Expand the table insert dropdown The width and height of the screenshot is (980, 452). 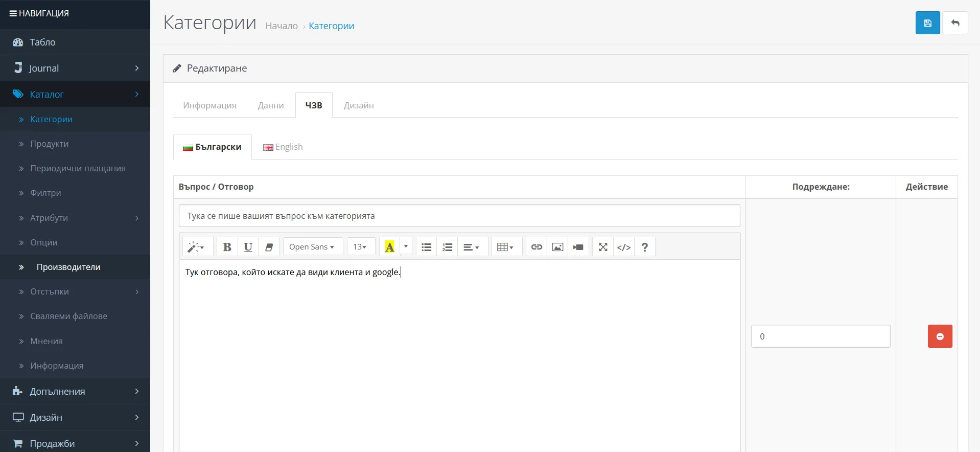[x=506, y=247]
